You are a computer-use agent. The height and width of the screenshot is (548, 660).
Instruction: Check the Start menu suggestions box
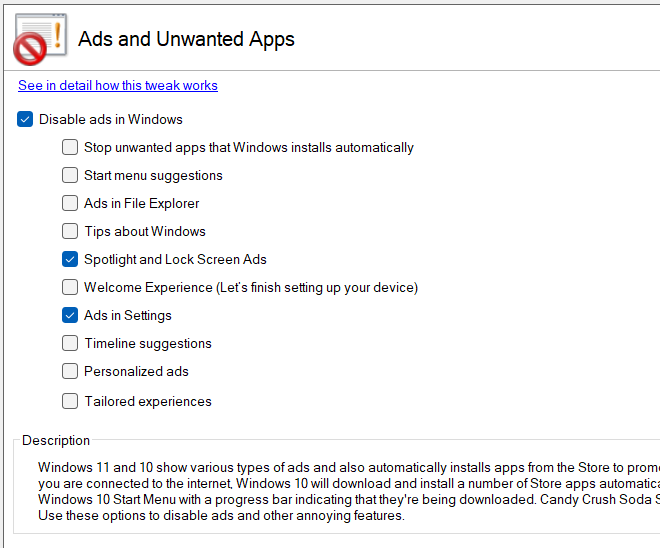[x=70, y=176]
